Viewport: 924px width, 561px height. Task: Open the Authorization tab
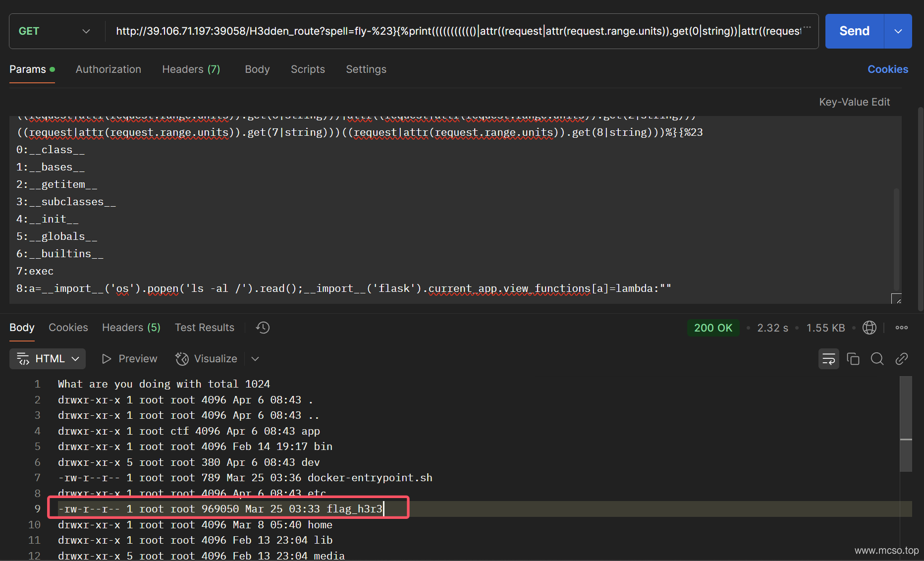click(x=109, y=69)
